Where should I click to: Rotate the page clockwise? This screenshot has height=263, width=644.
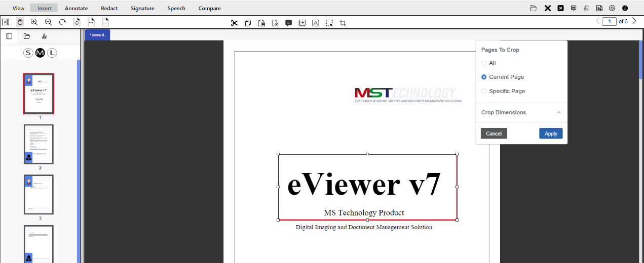pos(62,22)
